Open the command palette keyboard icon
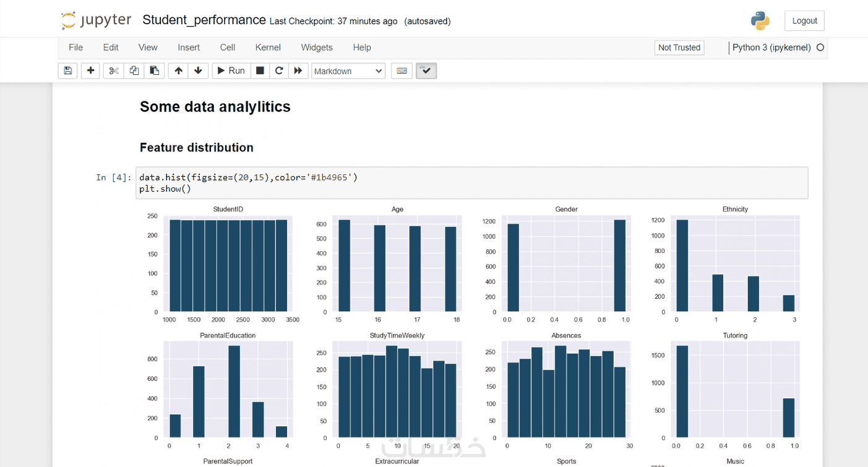This screenshot has width=868, height=467. 402,71
